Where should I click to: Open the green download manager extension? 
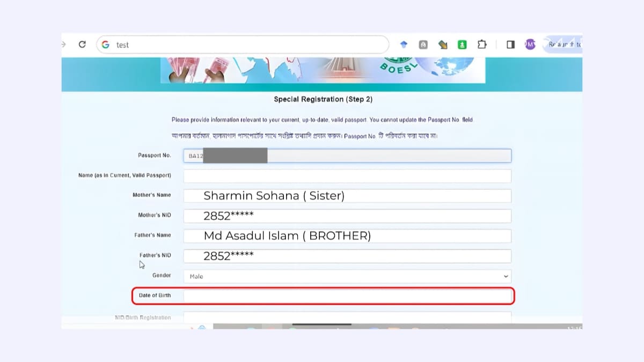462,45
